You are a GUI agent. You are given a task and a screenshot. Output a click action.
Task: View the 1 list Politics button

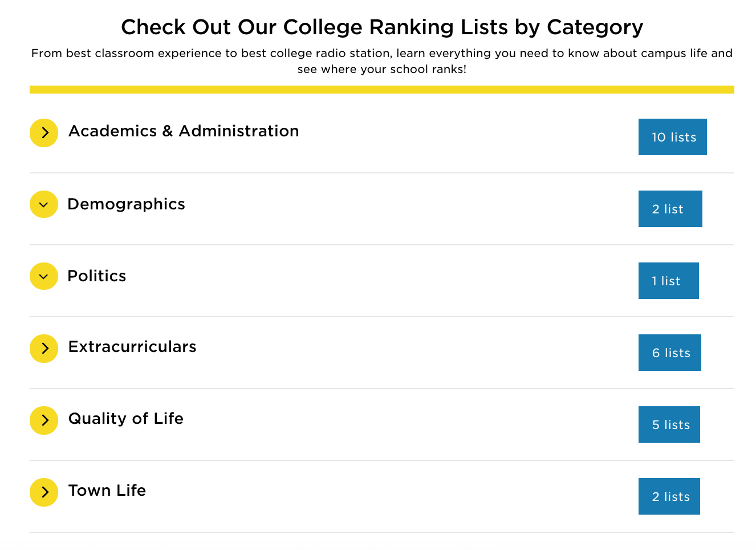[669, 281]
